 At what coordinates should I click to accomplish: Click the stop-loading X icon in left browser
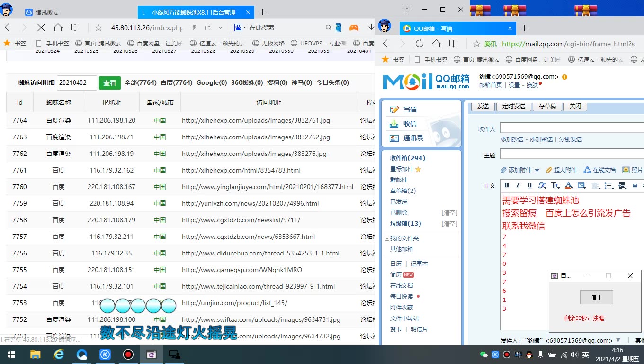(41, 27)
